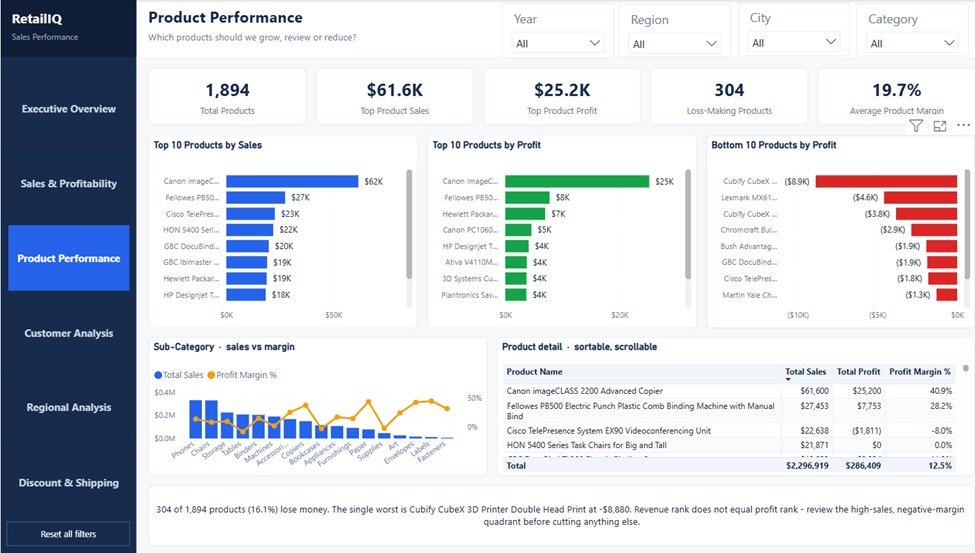Click the $2,296,919 total sales value
This screenshot has width=975, height=553.
click(x=807, y=465)
